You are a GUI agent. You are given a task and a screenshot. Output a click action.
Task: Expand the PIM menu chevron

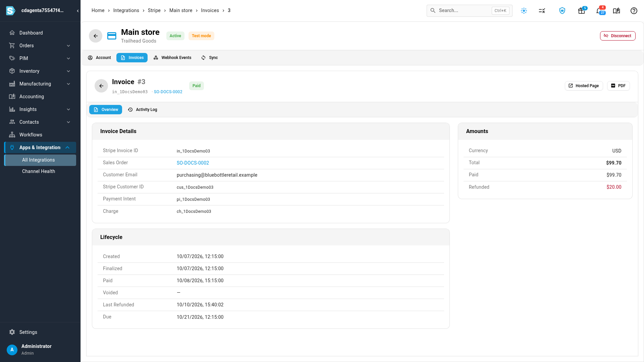[x=68, y=58]
